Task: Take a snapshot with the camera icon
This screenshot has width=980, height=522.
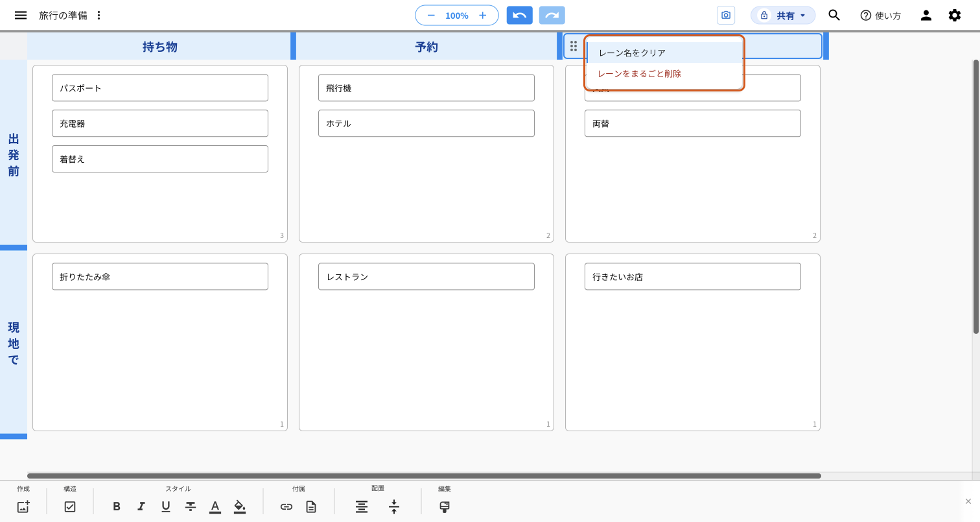Action: click(726, 15)
